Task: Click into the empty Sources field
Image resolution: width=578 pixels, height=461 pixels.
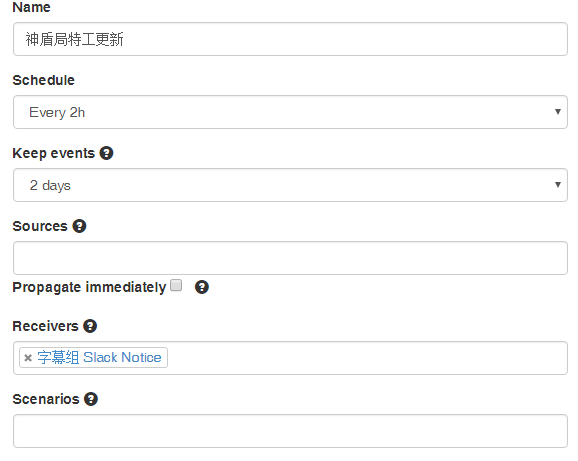Action: [x=290, y=258]
